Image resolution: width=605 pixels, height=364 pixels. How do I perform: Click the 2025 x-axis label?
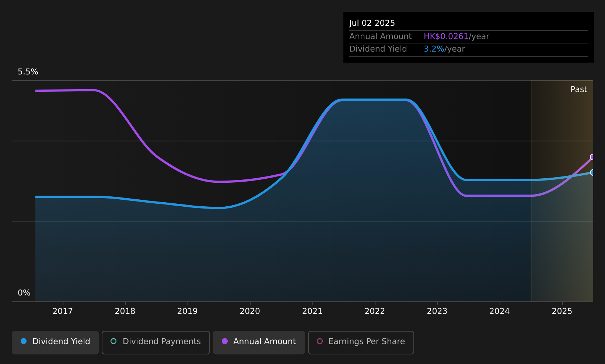(562, 311)
